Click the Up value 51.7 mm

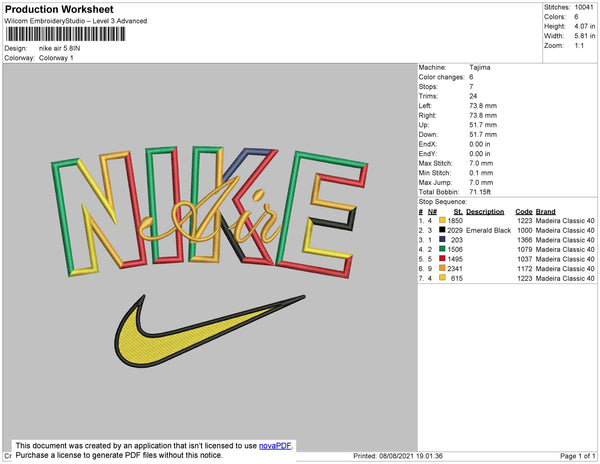pyautogui.click(x=483, y=125)
